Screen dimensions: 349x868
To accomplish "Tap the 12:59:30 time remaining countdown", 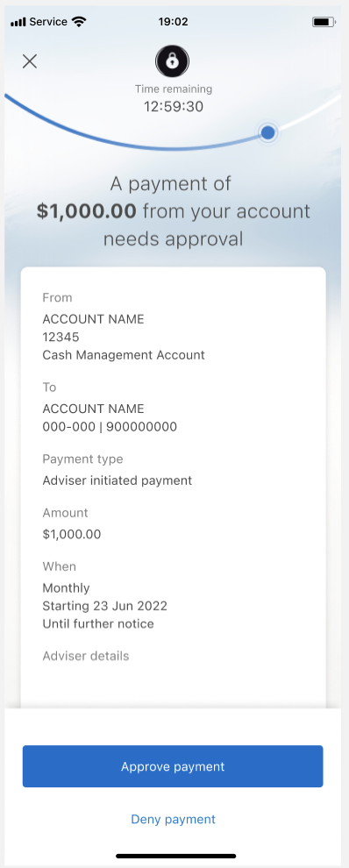I will click(174, 106).
